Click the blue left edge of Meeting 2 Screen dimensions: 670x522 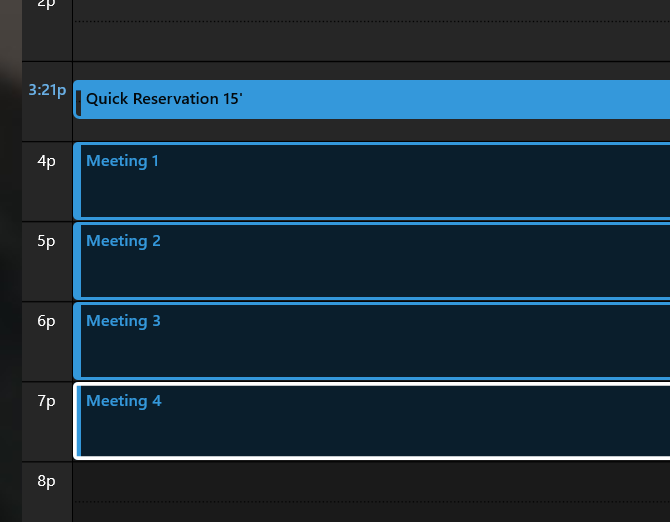click(x=77, y=261)
